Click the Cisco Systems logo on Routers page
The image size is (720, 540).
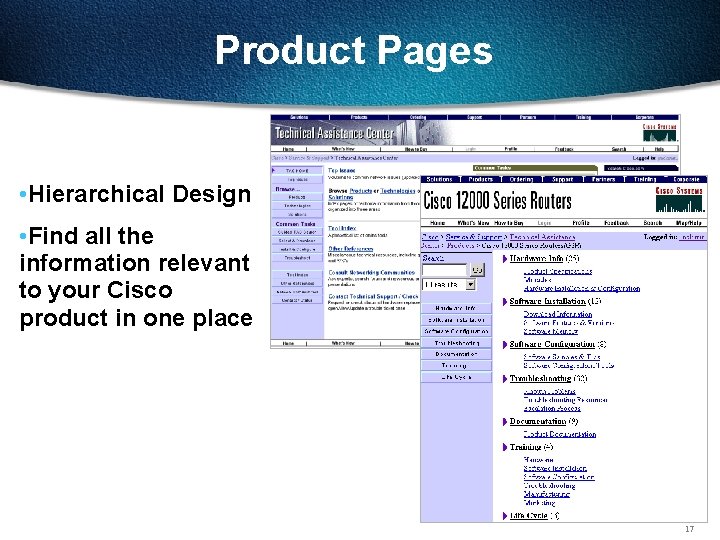[680, 199]
